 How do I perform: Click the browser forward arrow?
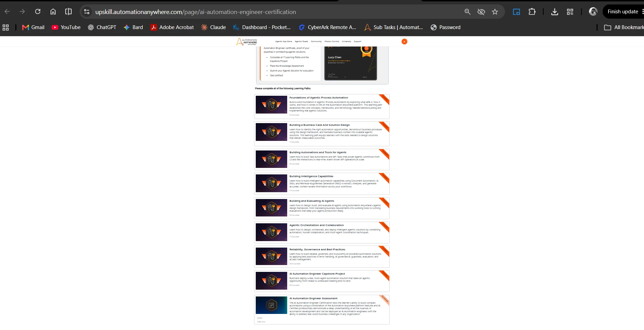(x=23, y=12)
